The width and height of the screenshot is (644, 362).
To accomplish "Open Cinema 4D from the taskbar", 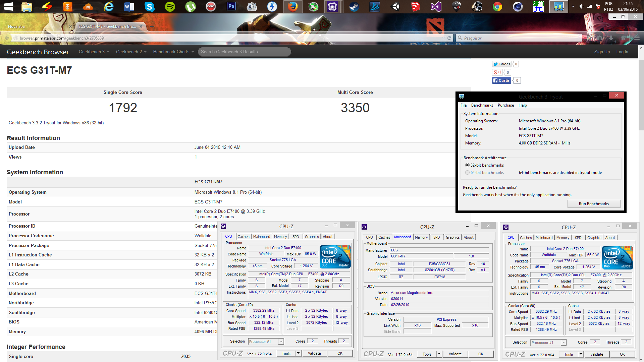I will click(x=518, y=6).
